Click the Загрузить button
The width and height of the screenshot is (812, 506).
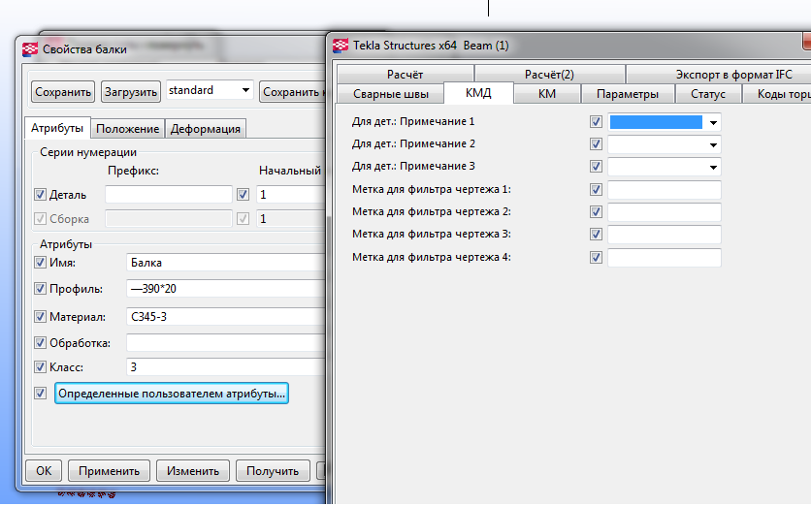click(131, 92)
